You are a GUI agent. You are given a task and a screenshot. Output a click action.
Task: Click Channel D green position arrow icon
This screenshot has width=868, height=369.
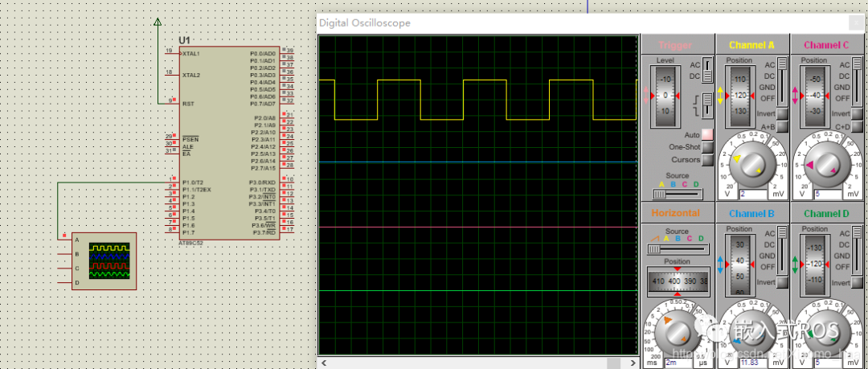click(796, 263)
